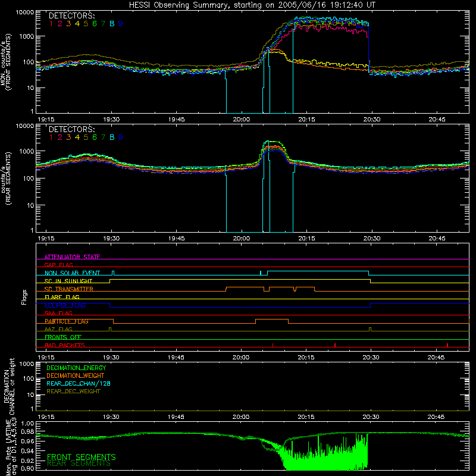Click the (FRONT SEGMENTS) y-axis title
476x476 pixels.
(x=8, y=62)
